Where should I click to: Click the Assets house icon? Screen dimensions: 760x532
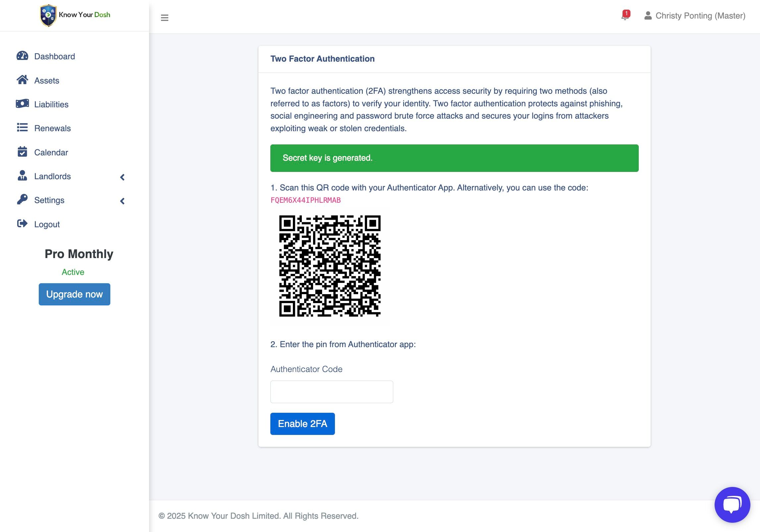click(x=22, y=80)
